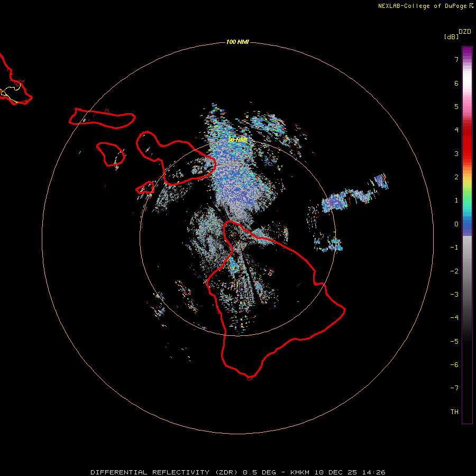
Task: Click the [dB] unit label
Action: point(452,36)
